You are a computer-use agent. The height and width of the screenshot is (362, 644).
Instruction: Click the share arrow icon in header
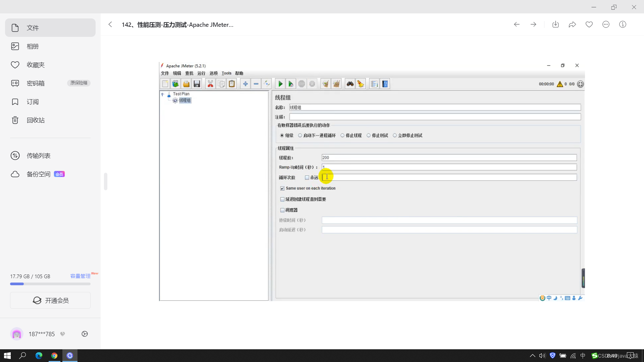tap(572, 24)
